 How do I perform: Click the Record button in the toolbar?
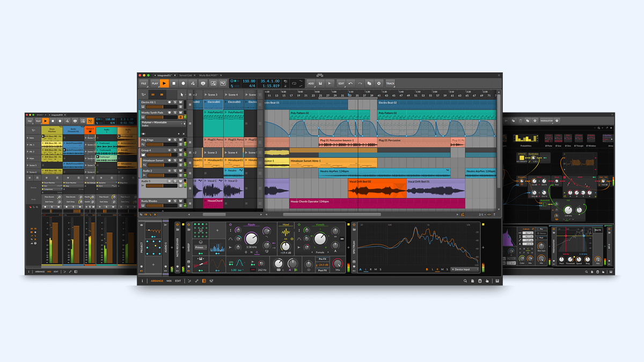pyautogui.click(x=183, y=84)
